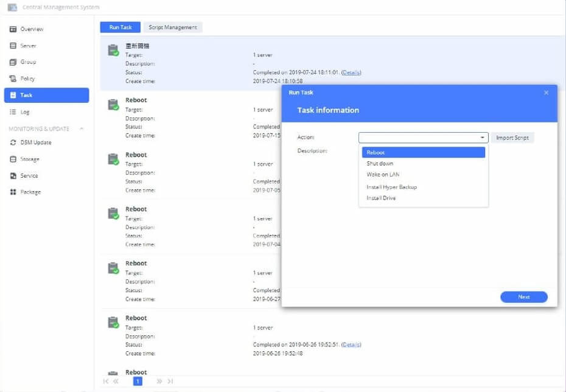Open Details link for 2019-06-26 task
Viewport: 566px width, 392px height.
(x=351, y=345)
